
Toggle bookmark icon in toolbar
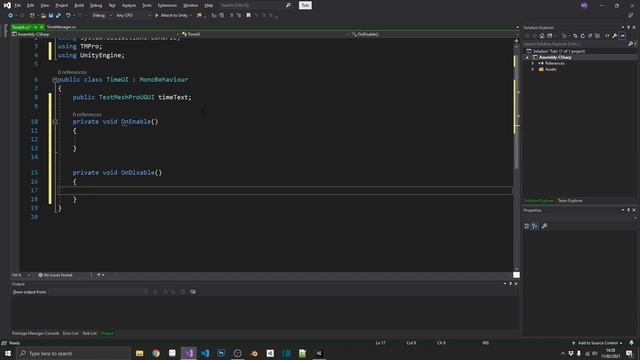tap(248, 16)
